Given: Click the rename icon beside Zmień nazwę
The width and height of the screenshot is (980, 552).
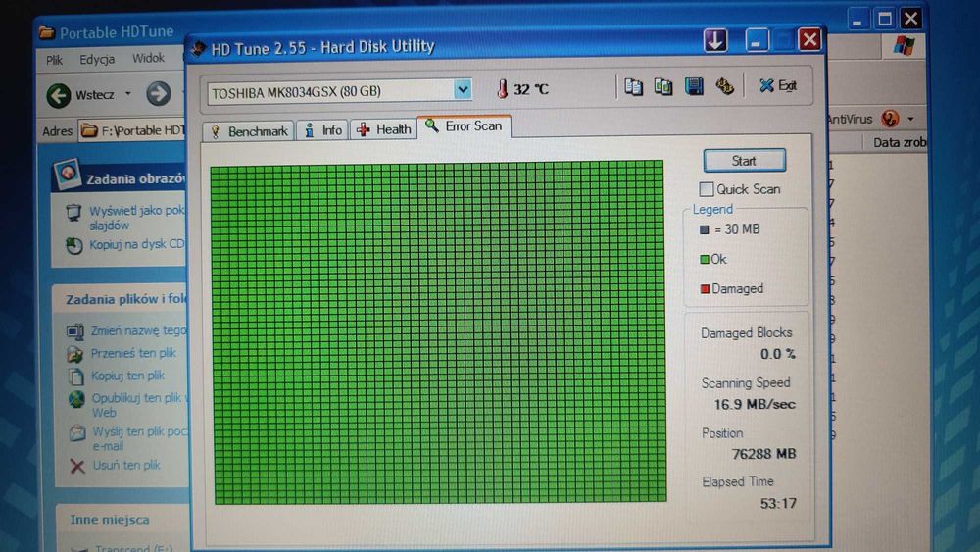Looking at the screenshot, I should pos(75,331).
